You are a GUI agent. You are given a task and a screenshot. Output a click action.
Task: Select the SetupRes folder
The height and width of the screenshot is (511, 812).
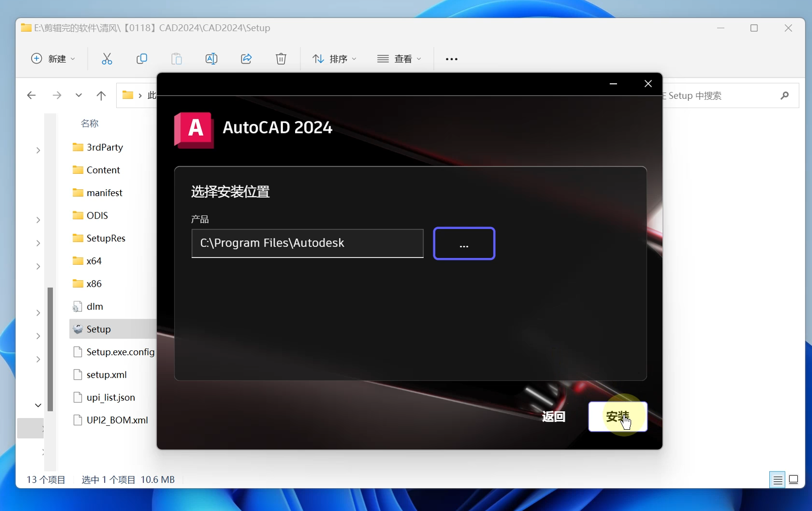(106, 238)
